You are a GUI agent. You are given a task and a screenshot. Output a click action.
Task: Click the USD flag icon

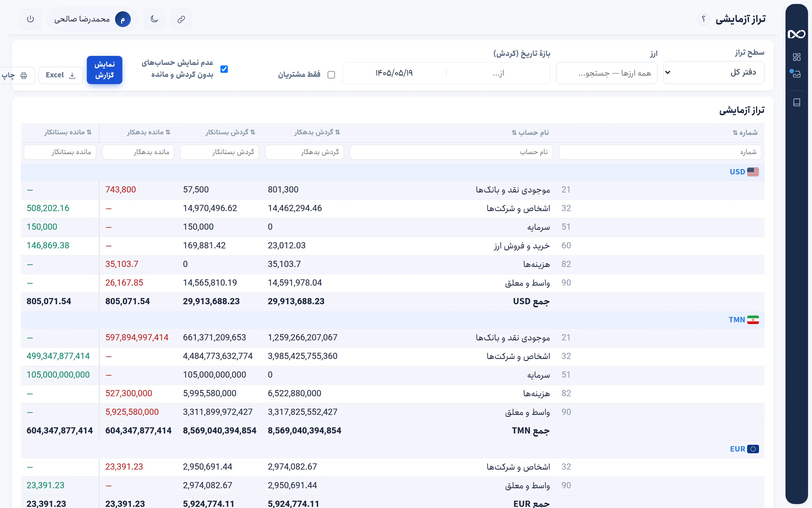coord(753,172)
